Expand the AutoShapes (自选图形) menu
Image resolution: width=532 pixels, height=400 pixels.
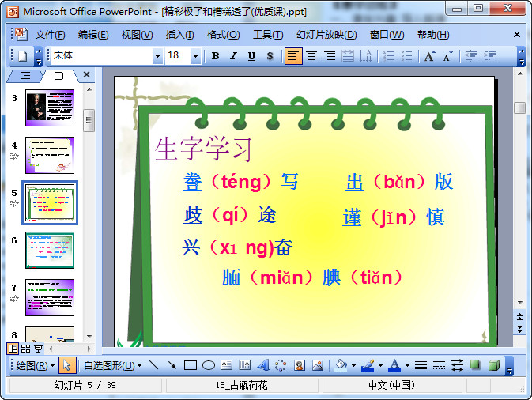[112, 365]
